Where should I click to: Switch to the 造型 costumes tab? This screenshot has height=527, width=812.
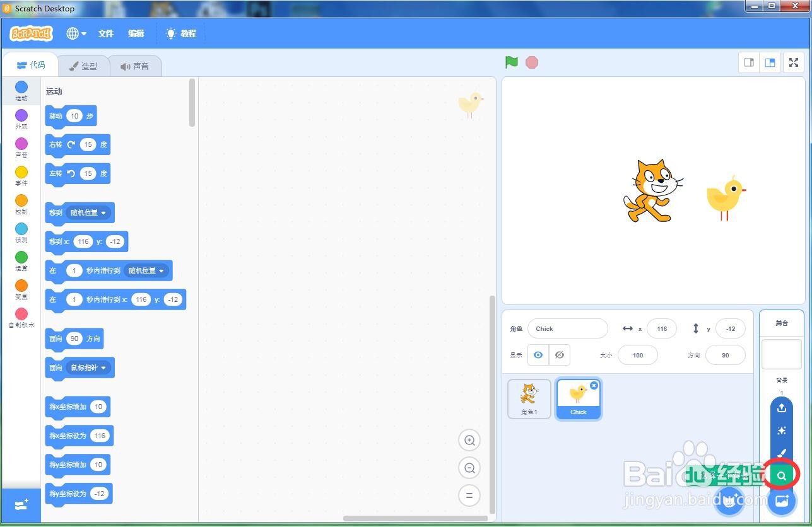click(83, 66)
